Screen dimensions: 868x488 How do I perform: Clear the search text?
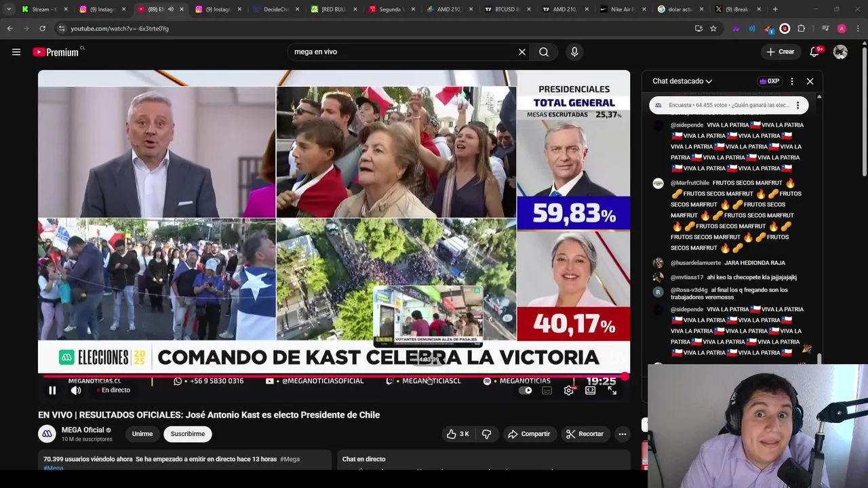[522, 52]
